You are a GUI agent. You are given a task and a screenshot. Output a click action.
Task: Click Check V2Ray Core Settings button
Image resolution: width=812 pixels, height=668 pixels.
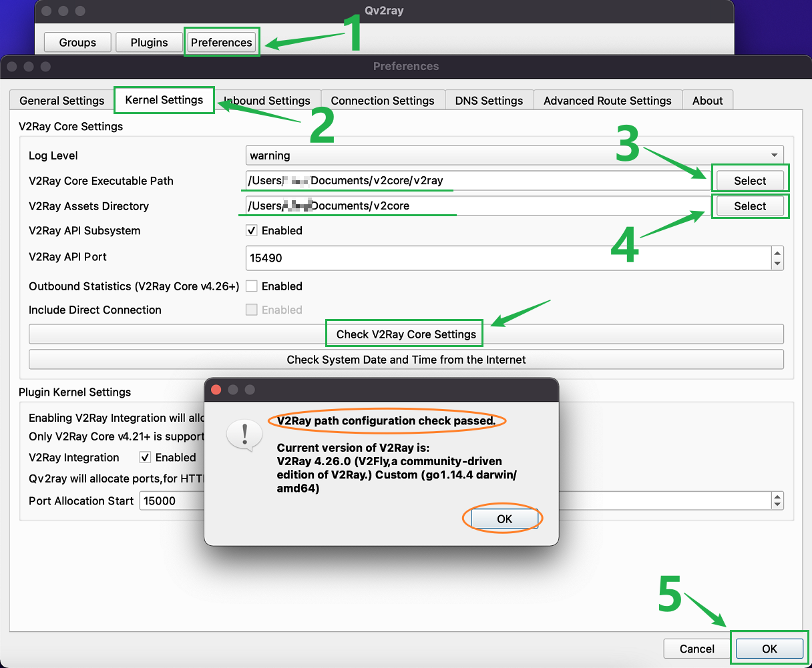(406, 334)
